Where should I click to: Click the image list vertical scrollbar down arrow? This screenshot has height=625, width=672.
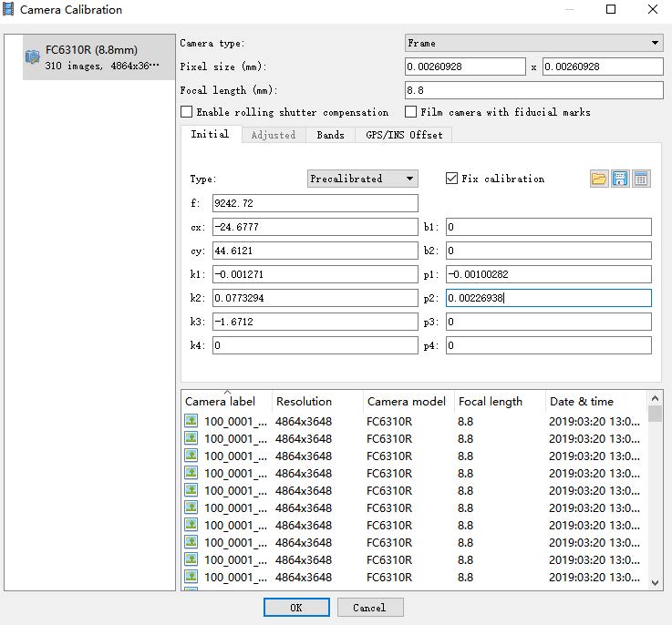[x=655, y=581]
